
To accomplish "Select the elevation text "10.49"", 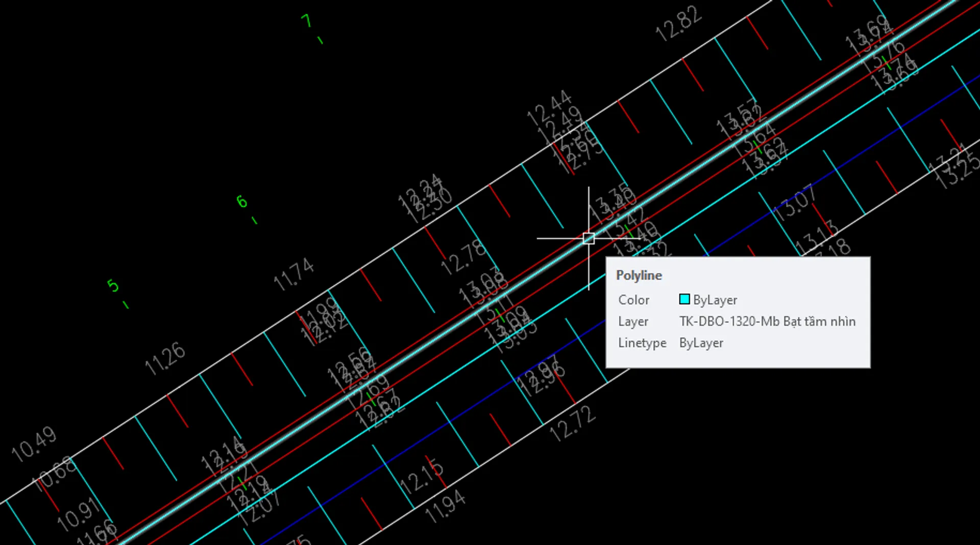I will coord(34,444).
